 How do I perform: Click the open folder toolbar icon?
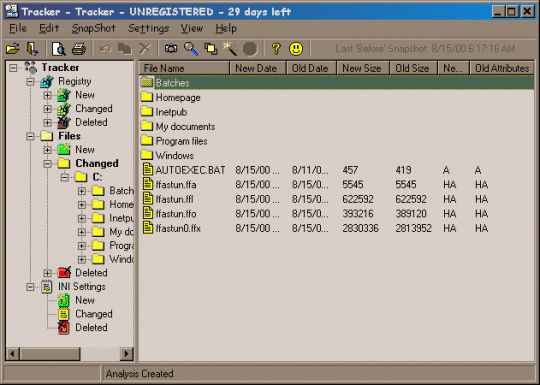click(x=13, y=49)
